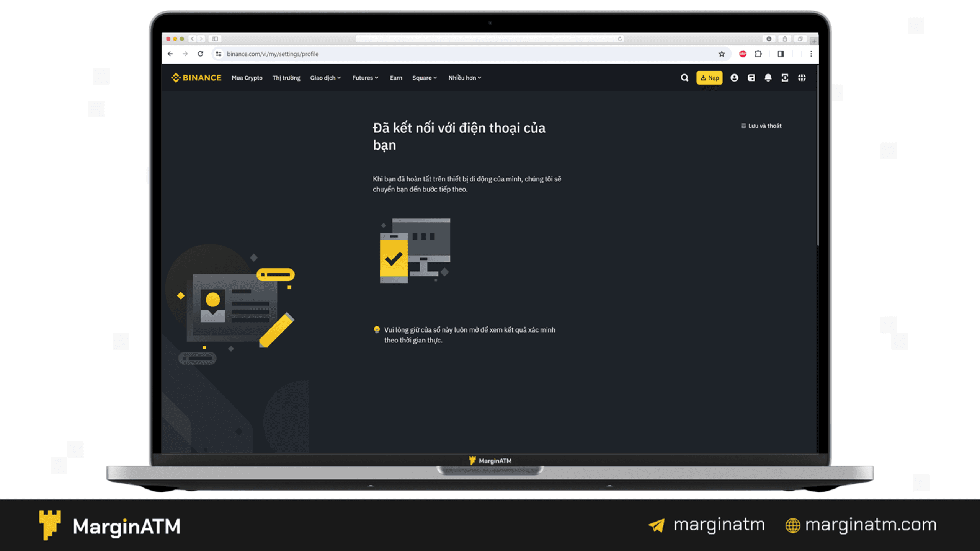
Task: Open site information icon in address bar
Action: 219,54
